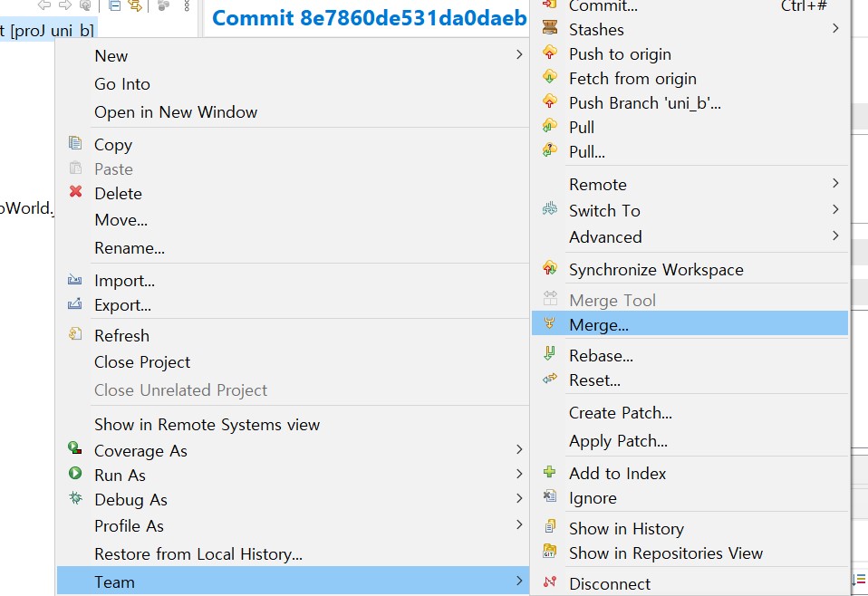Expand the Advanced submenu arrow
The image size is (868, 596).
coord(836,236)
